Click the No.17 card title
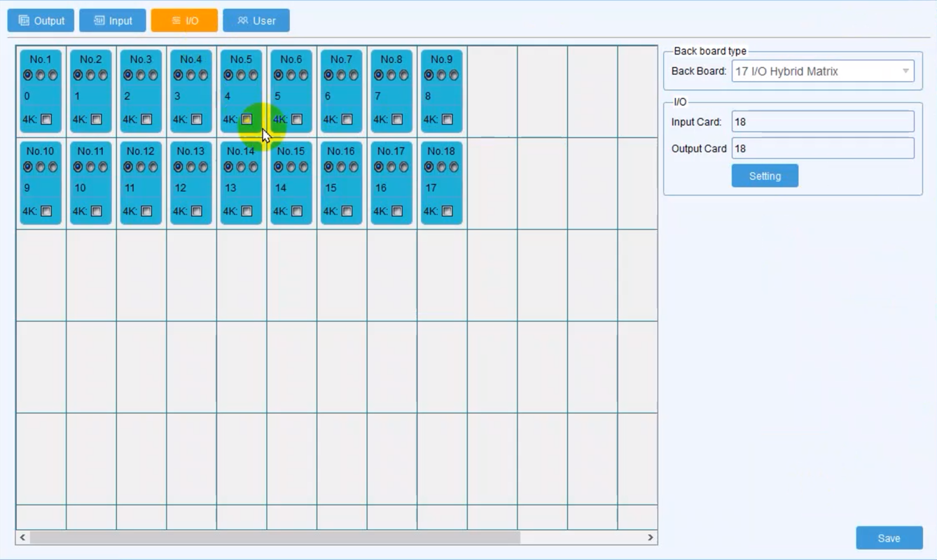Screen dimensions: 937x560 391,151
